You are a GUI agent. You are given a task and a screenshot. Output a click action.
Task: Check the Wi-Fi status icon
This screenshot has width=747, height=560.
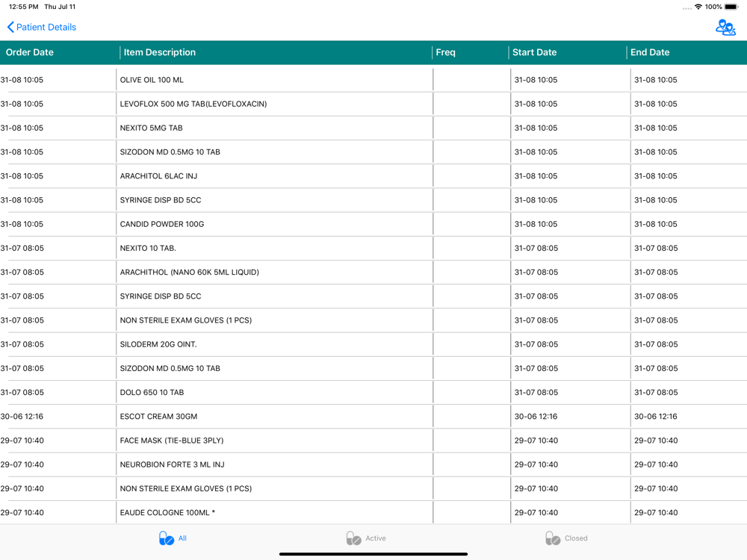[698, 7]
